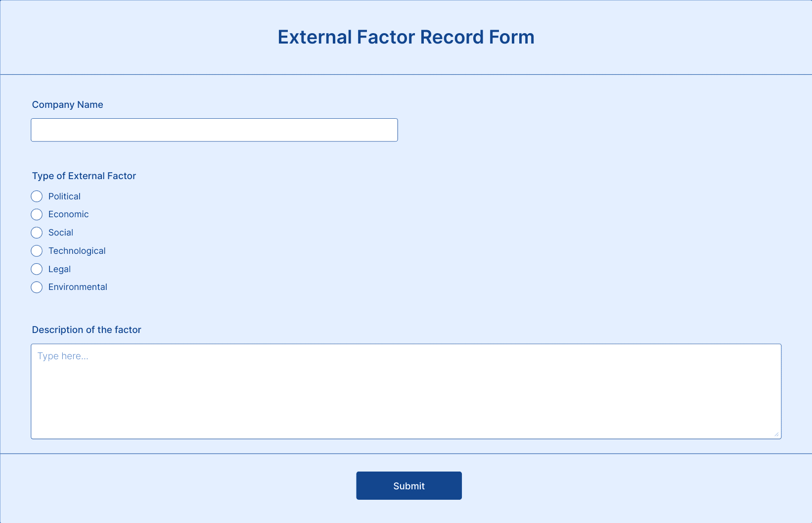Click the textarea resize handle corner
812x523 pixels.
(x=776, y=434)
